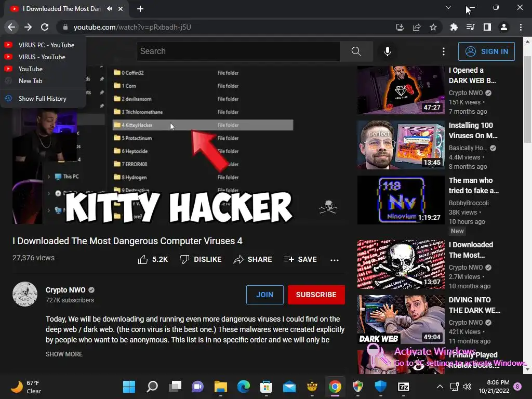Click the page vertical scrollbar thumb
Viewport: 532px width, 399px height.
click(x=527, y=99)
